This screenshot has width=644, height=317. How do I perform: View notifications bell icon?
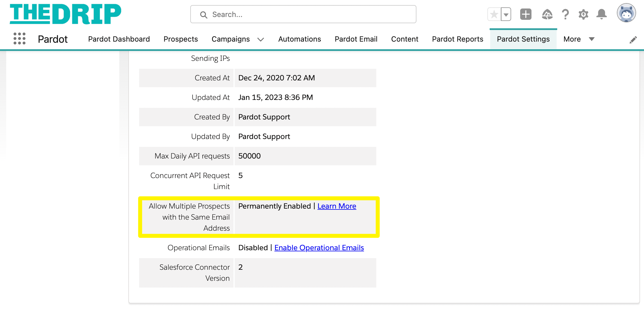click(602, 14)
